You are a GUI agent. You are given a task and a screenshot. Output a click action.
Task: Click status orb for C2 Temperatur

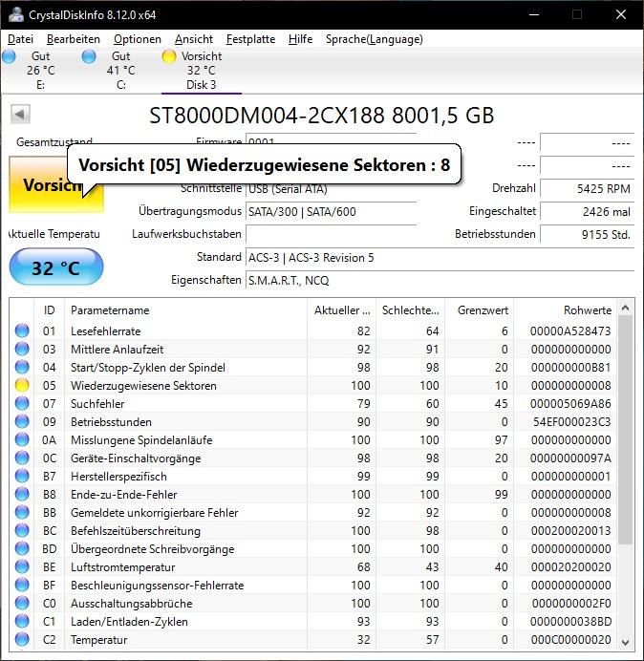click(x=22, y=639)
